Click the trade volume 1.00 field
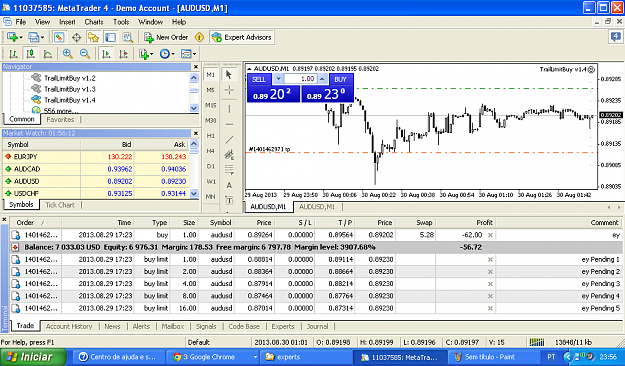 tap(301, 79)
